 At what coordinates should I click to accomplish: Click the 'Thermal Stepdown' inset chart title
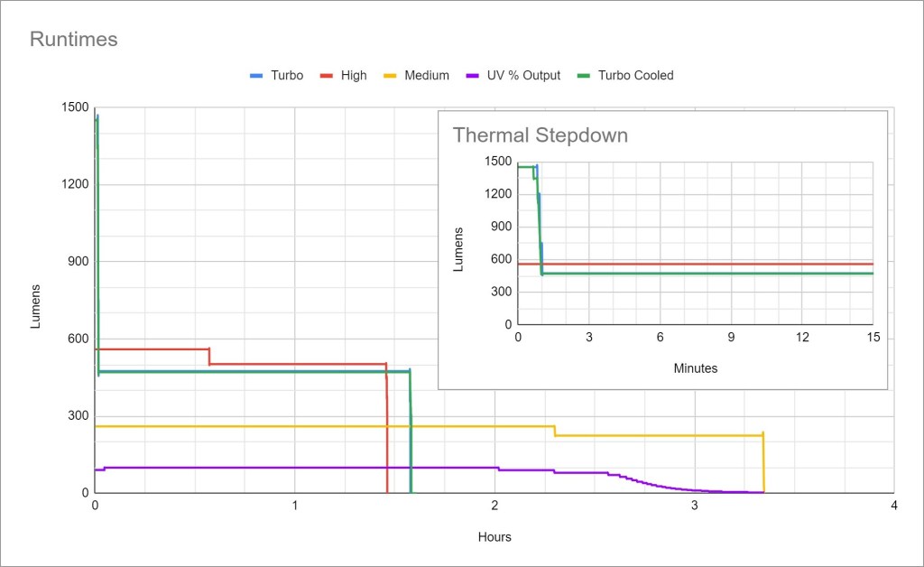540,135
